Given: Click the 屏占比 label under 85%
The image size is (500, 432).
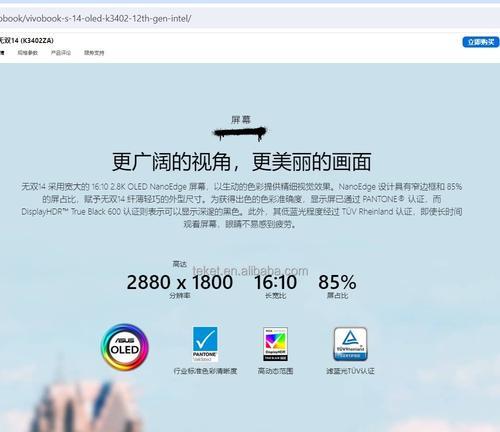Looking at the screenshot, I should (x=337, y=296).
